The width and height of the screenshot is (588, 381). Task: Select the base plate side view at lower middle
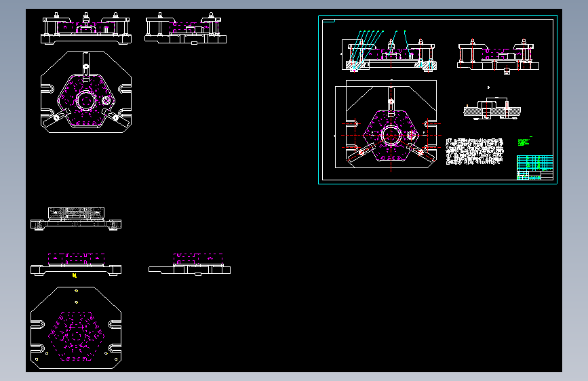tap(189, 264)
